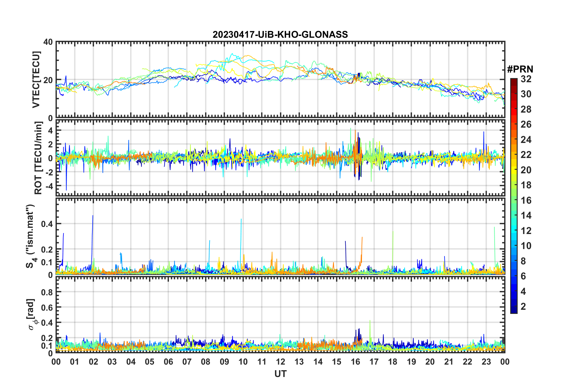Image resolution: width=561 pixels, height=392 pixels.
Task: Select PRN colorbar tick label 8
Action: [x=523, y=261]
